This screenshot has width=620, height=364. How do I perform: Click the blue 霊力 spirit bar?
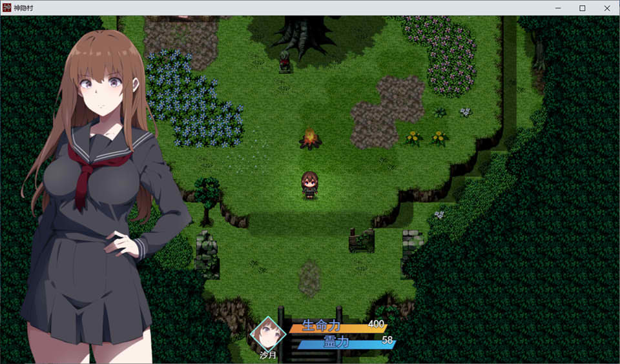pyautogui.click(x=346, y=343)
